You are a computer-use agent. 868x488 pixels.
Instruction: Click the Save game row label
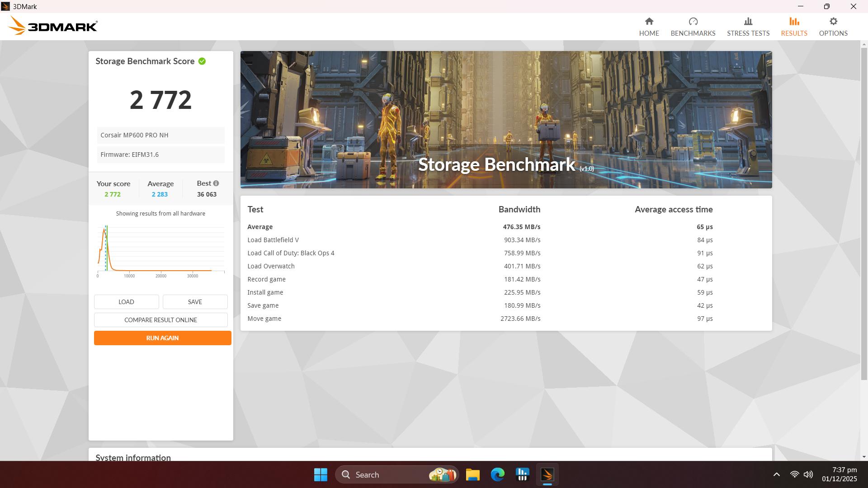point(263,305)
